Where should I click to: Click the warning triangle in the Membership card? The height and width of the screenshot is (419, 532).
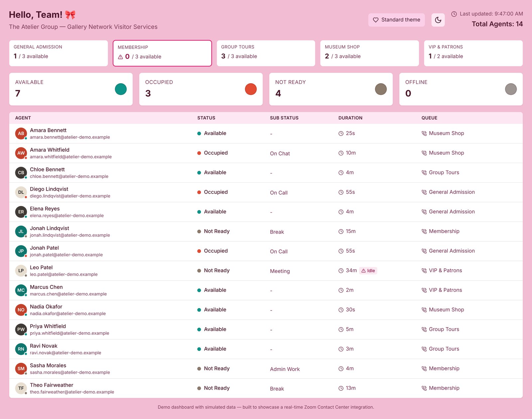click(120, 57)
